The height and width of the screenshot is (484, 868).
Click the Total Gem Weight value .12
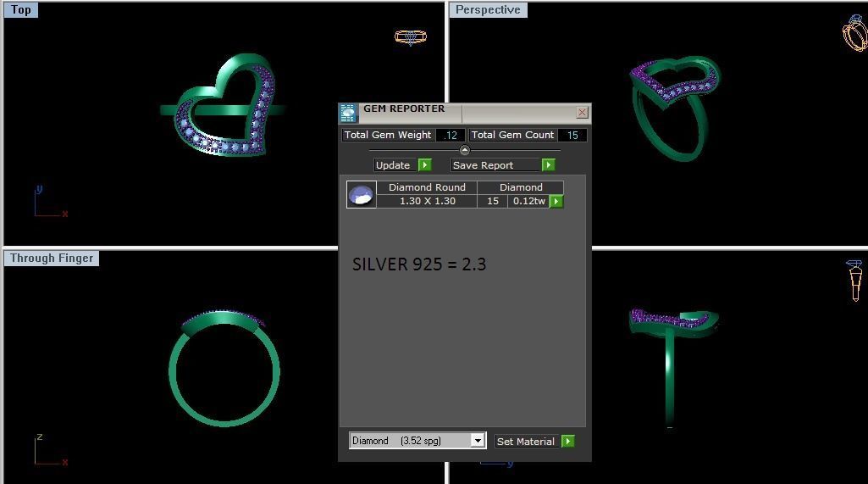(x=450, y=135)
